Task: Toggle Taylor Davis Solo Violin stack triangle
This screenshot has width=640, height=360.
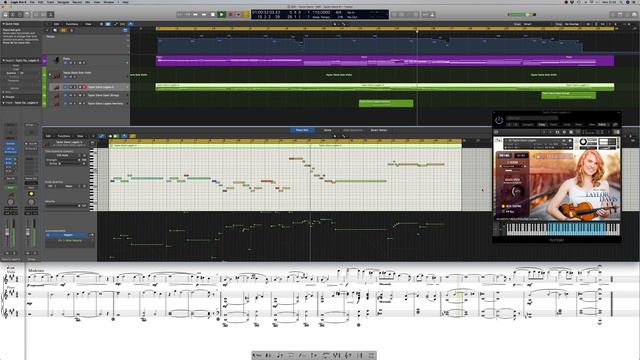Action: (x=50, y=75)
